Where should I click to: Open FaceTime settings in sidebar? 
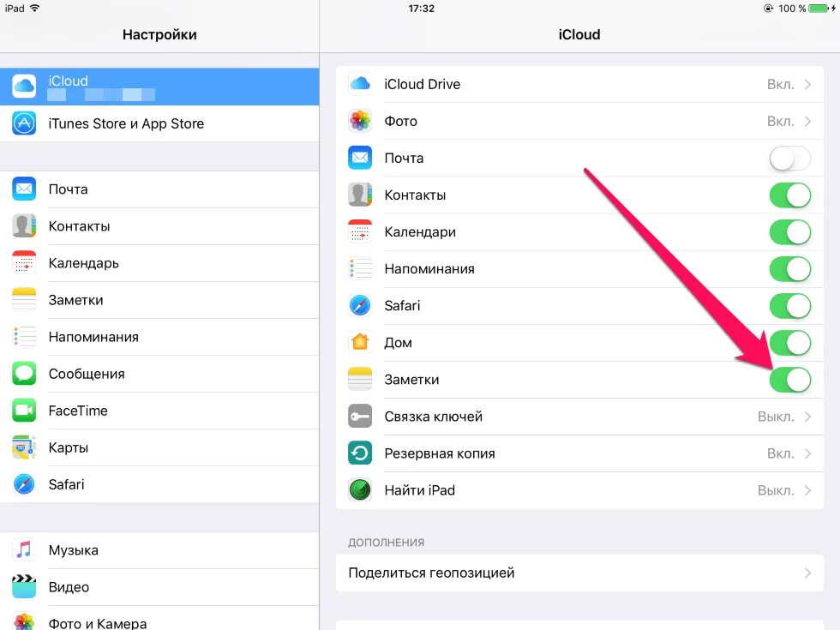coord(159,411)
